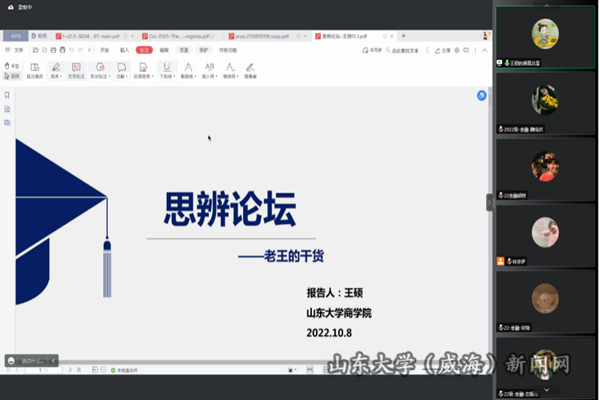Open the 文件 file menu
This screenshot has height=400, width=600.
pos(18,50)
